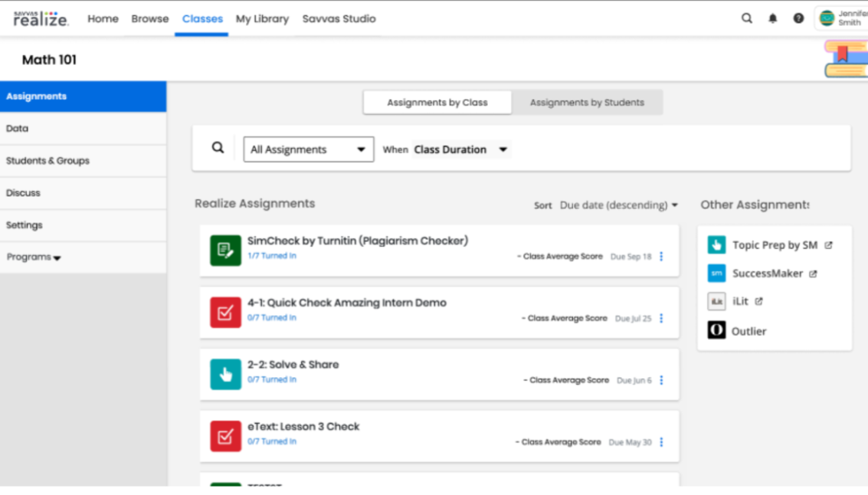
Task: Click the books illustration with the bookmark
Action: coord(845,59)
